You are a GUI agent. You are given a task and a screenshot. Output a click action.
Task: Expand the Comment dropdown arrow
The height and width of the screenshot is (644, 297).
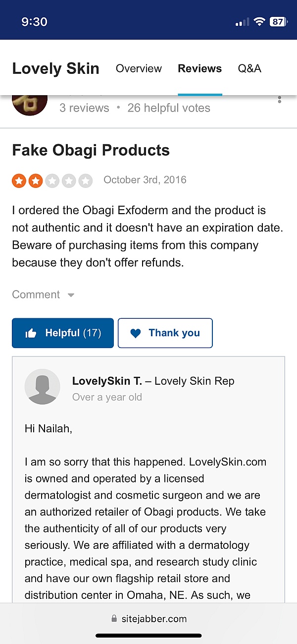71,295
